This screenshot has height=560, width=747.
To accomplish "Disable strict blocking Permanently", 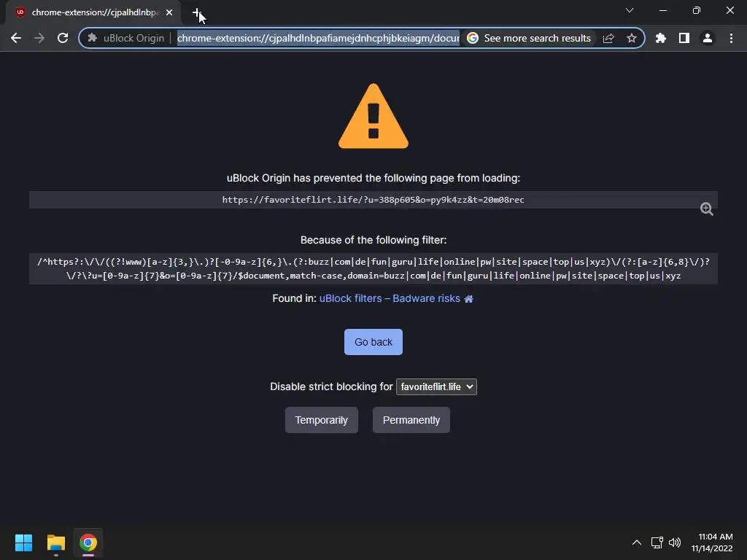I will (411, 420).
